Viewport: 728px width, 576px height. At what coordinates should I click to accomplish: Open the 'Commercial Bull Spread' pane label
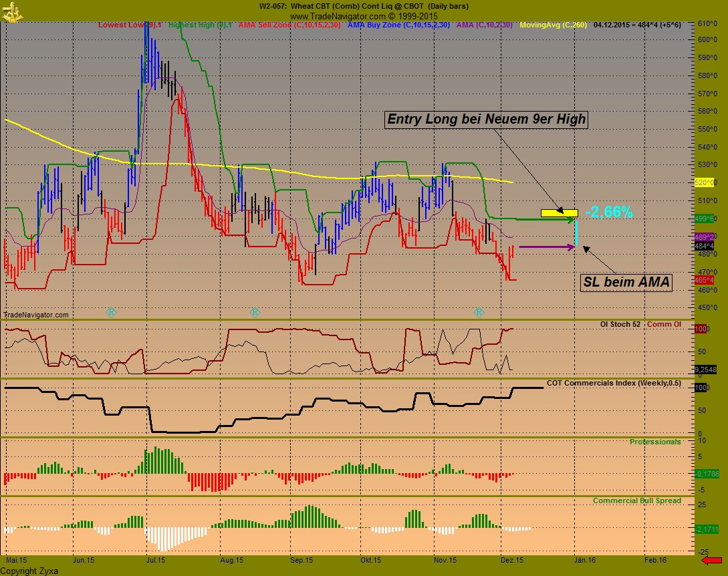click(x=637, y=500)
